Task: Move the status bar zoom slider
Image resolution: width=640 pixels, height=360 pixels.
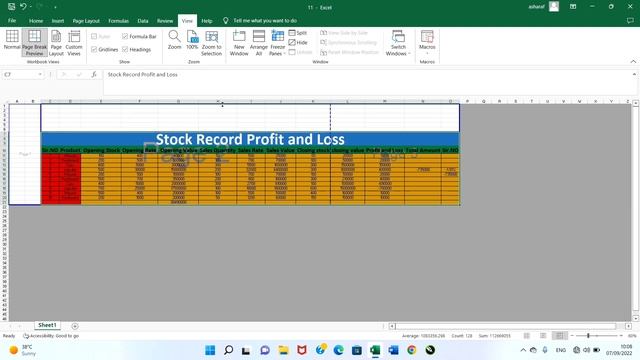Action: click(588, 336)
